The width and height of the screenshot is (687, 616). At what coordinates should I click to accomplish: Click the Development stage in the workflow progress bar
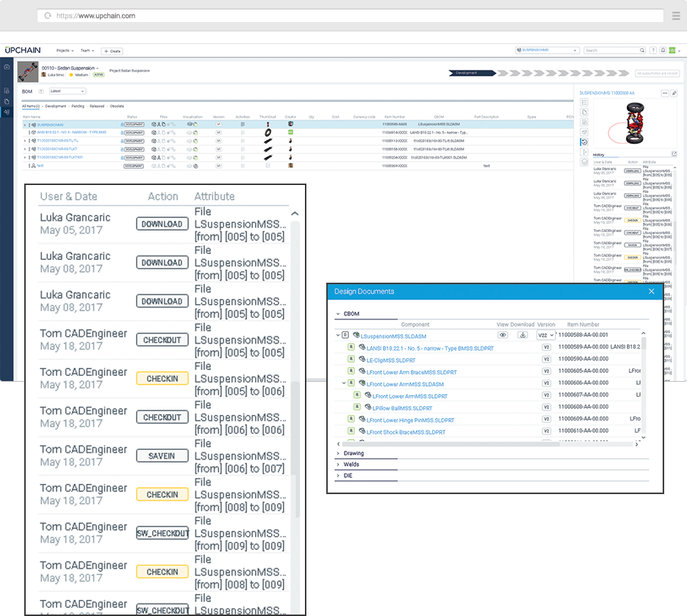click(468, 73)
